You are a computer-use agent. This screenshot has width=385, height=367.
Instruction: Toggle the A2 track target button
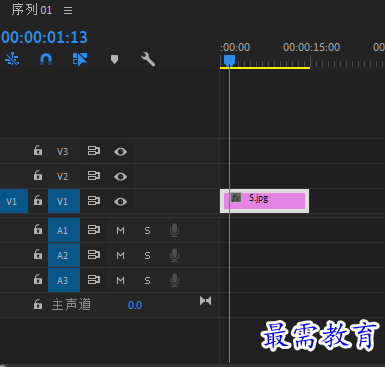click(64, 255)
